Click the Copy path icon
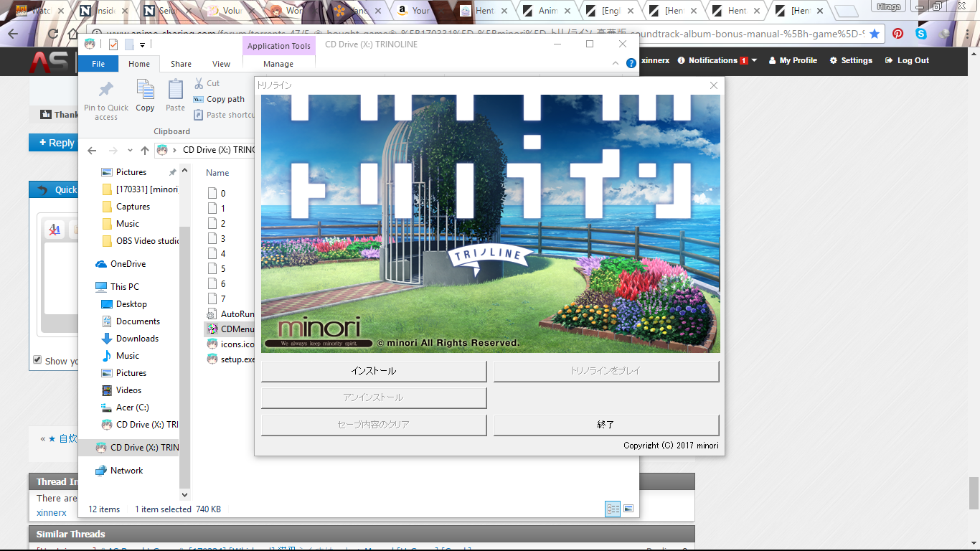Image resolution: width=980 pixels, height=551 pixels. tap(199, 99)
